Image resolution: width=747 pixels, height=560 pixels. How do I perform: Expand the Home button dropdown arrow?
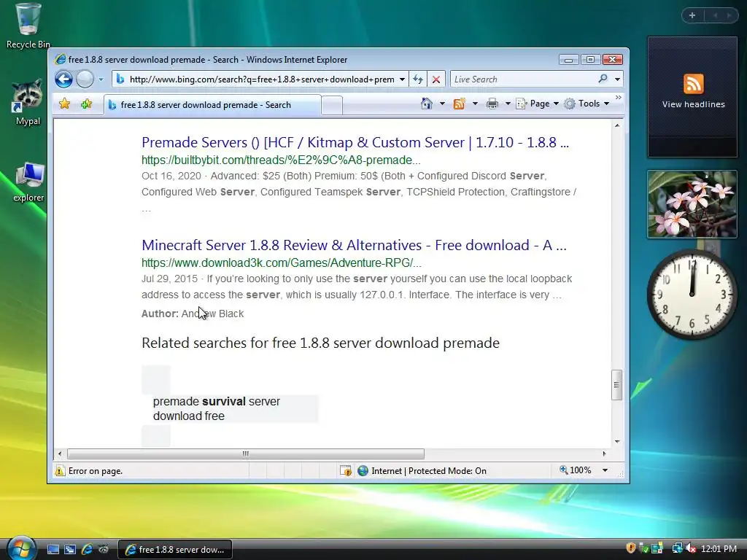coord(442,104)
